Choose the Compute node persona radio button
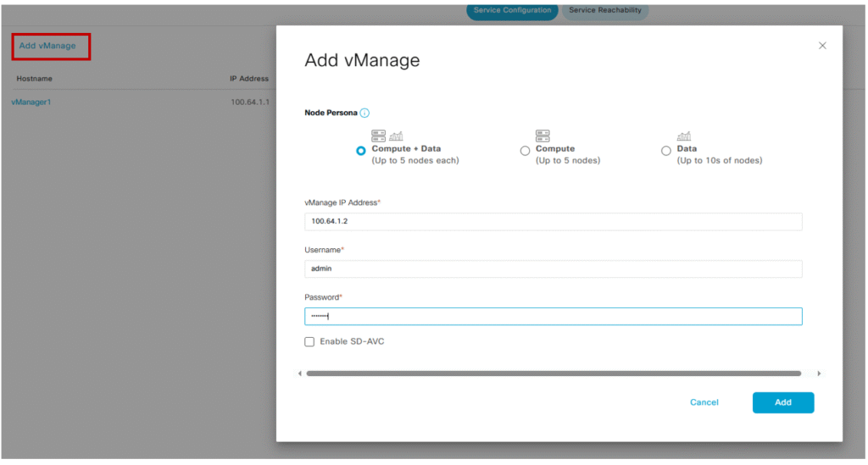Screen dimensions: 868x465 pyautogui.click(x=525, y=151)
